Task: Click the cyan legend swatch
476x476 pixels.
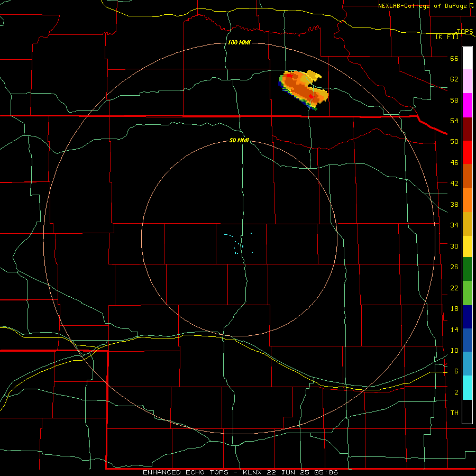Action: 467,388
